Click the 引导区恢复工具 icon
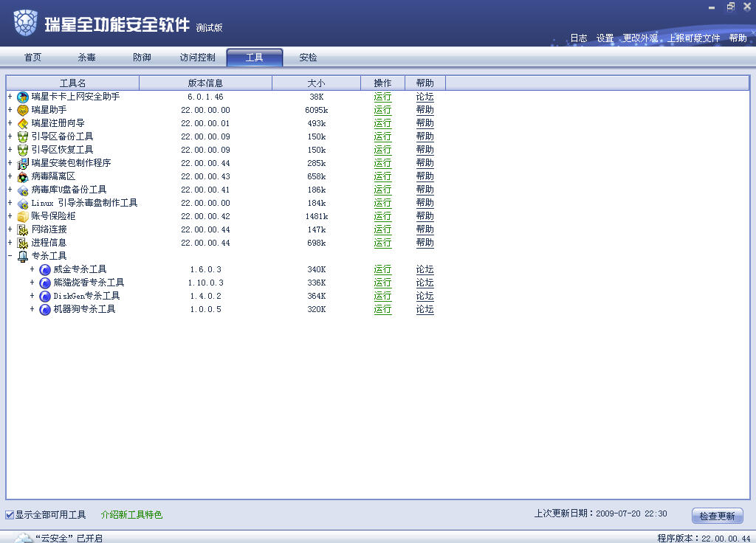 pos(23,150)
